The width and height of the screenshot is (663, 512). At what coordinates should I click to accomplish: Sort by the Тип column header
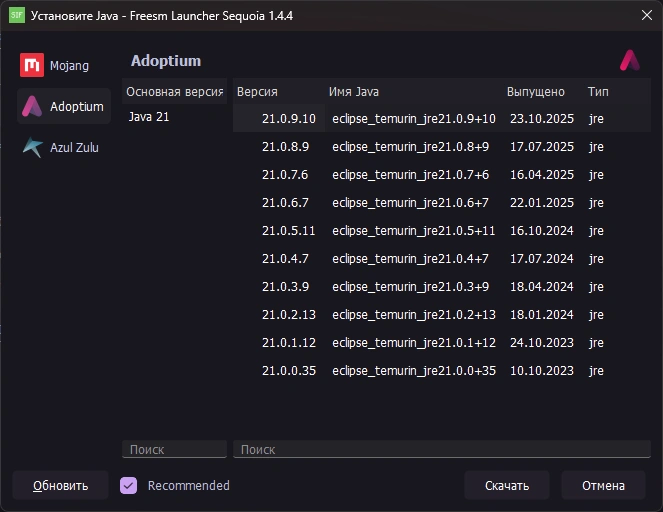point(617,91)
